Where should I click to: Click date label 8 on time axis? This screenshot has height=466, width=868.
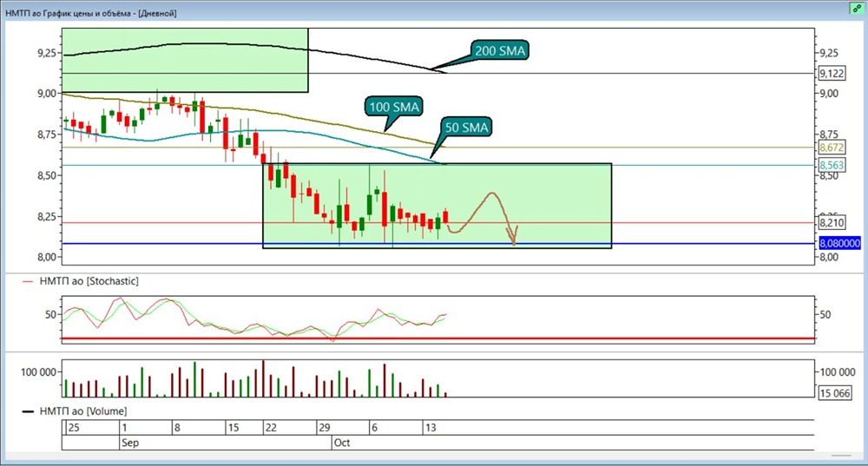[177, 427]
